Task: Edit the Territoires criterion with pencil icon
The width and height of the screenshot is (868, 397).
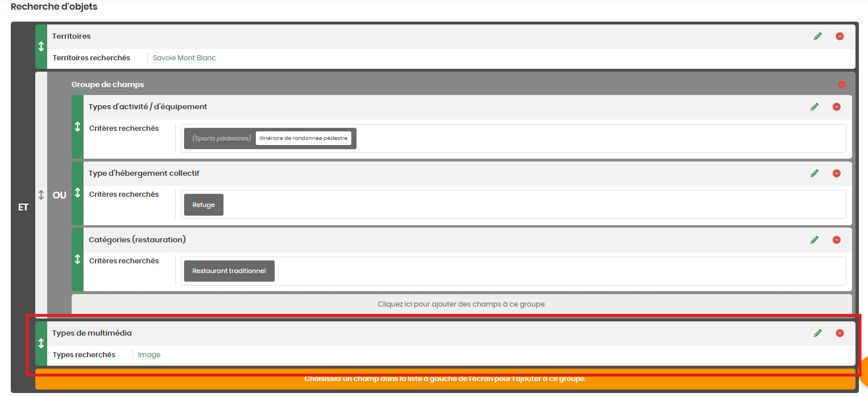Action: [817, 36]
